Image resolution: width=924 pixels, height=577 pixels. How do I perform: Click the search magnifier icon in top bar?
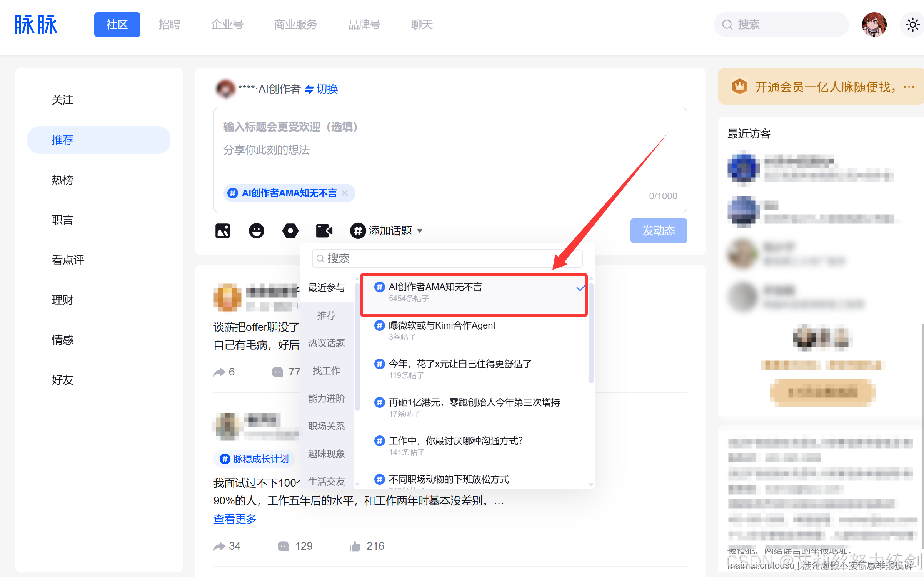click(x=727, y=24)
